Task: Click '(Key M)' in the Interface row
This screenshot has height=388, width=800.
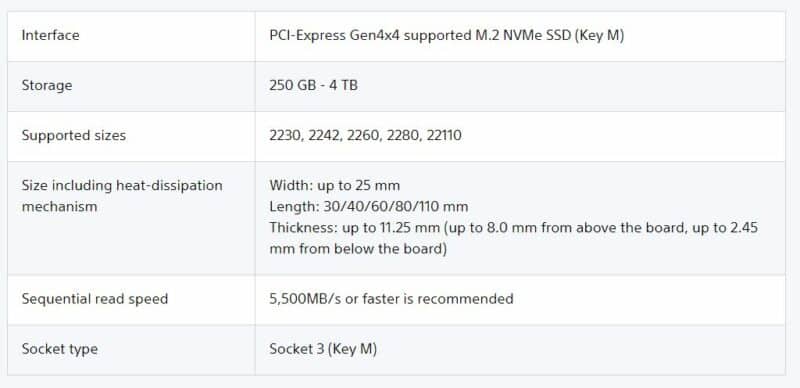Action: coord(599,36)
